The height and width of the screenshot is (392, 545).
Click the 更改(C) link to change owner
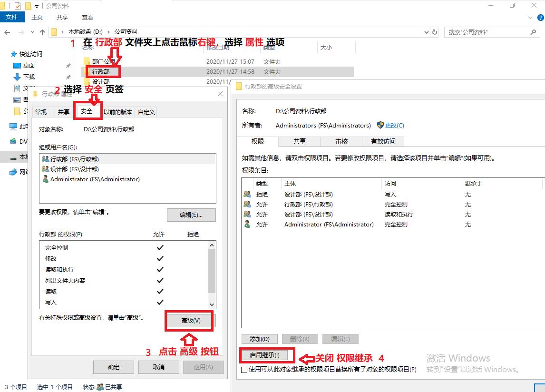click(x=395, y=125)
